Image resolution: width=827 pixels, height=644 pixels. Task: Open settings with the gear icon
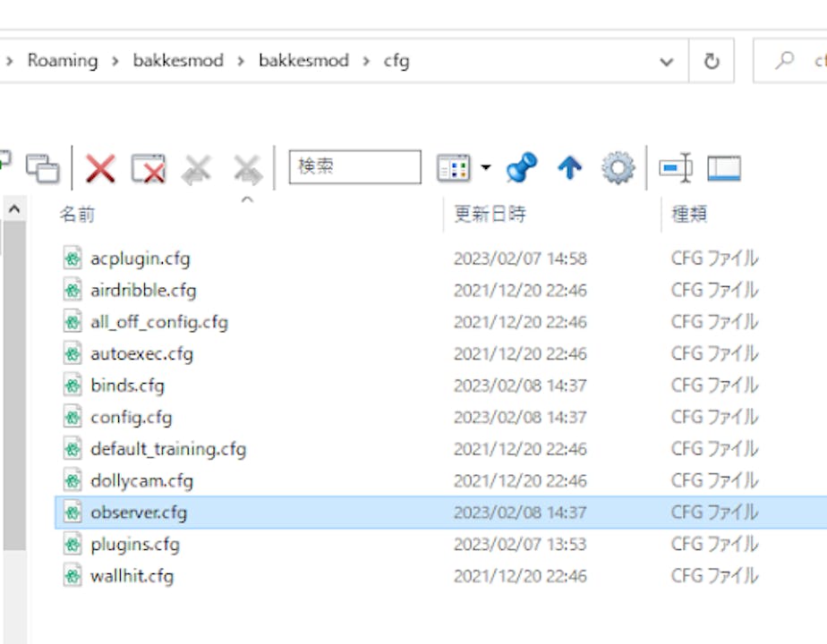point(618,167)
